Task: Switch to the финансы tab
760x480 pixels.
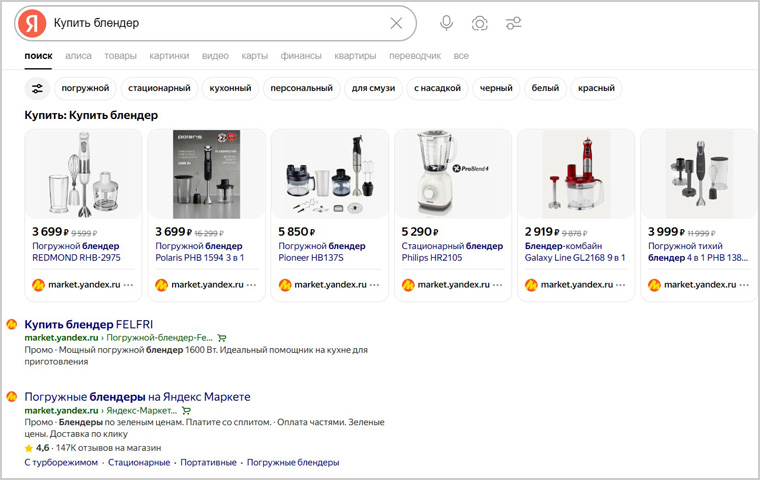Action: (x=301, y=56)
